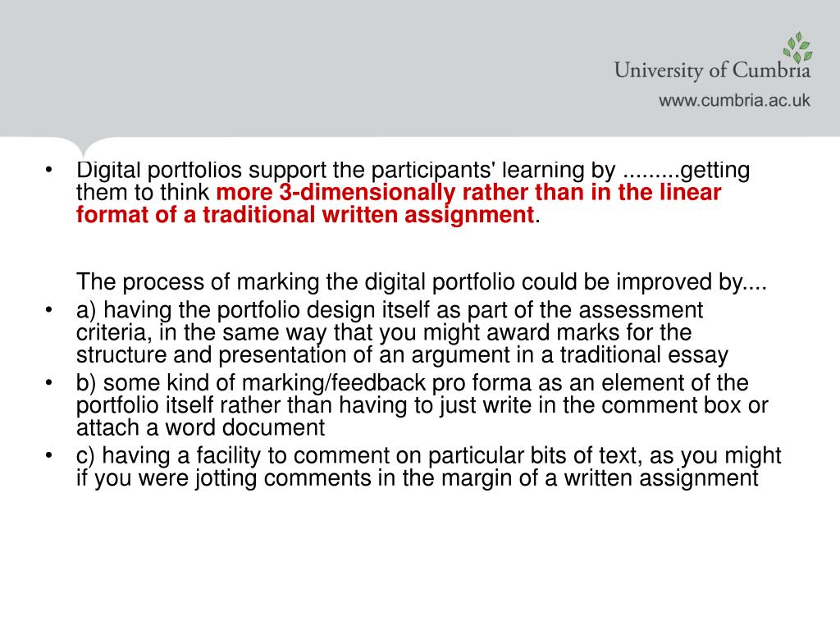Click the bullet before 'b) some kind of marking'
Screen dimensions: 840x630
click(x=49, y=383)
